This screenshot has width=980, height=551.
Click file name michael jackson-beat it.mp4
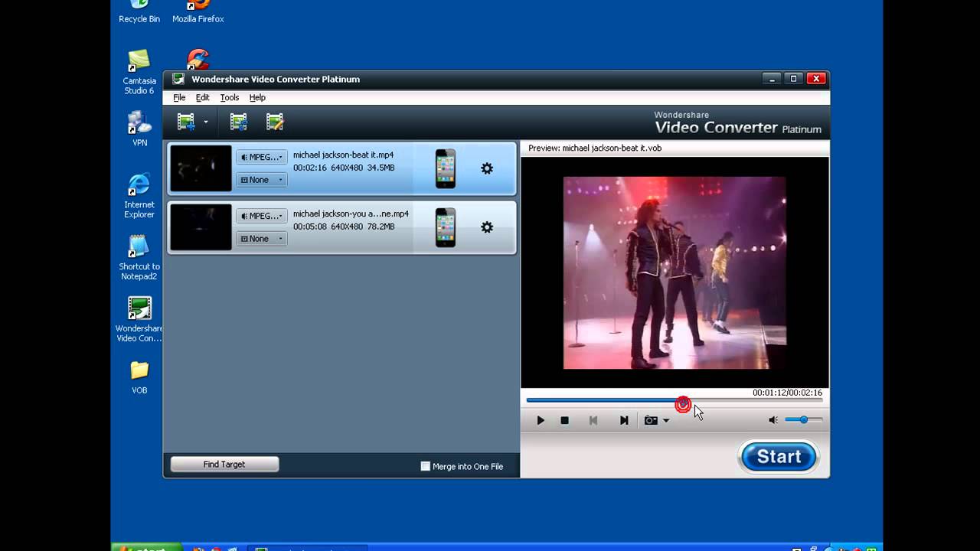pos(343,155)
